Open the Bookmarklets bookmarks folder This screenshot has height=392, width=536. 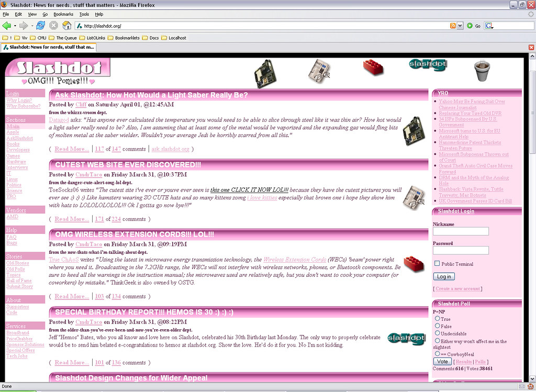tap(124, 38)
